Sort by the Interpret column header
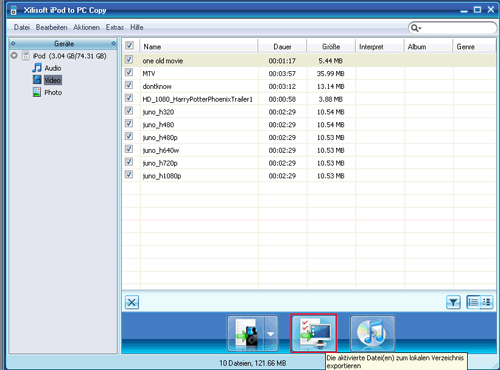Image resolution: width=500 pixels, height=370 pixels. [380, 47]
